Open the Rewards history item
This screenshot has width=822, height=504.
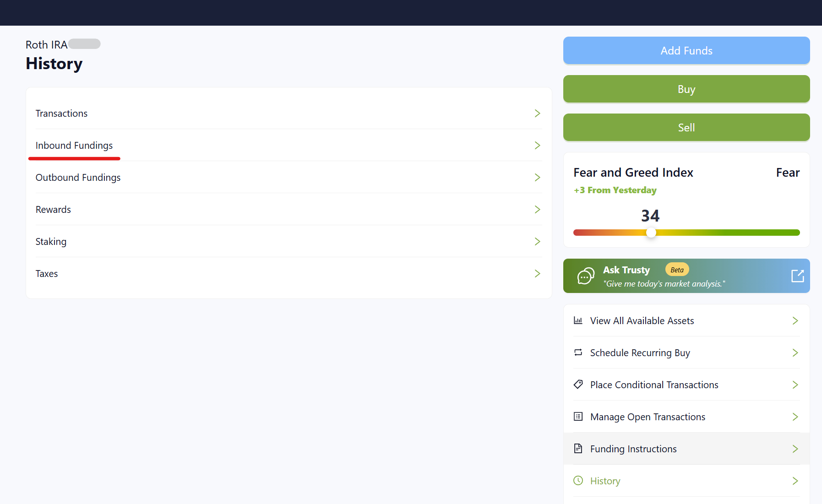53,210
